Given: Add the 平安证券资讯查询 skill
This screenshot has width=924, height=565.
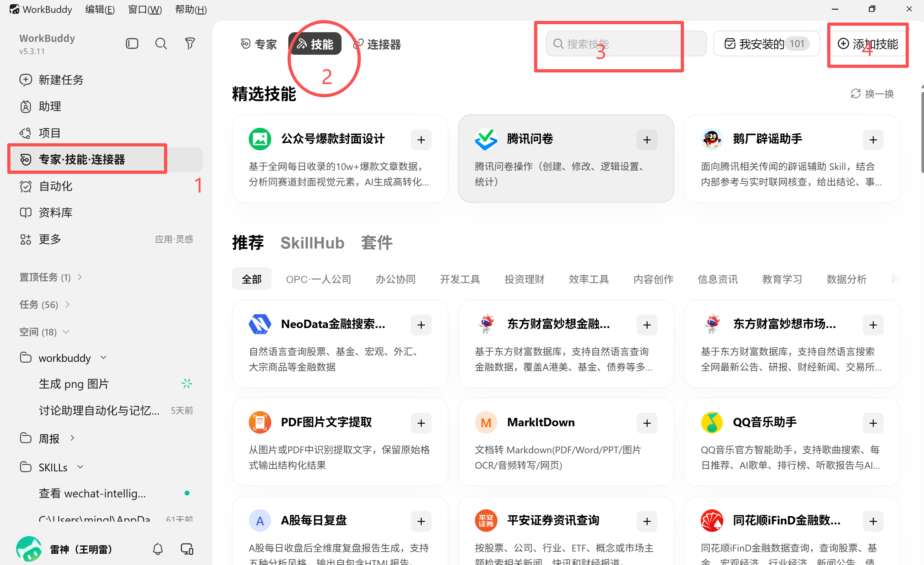Looking at the screenshot, I should coord(647,521).
